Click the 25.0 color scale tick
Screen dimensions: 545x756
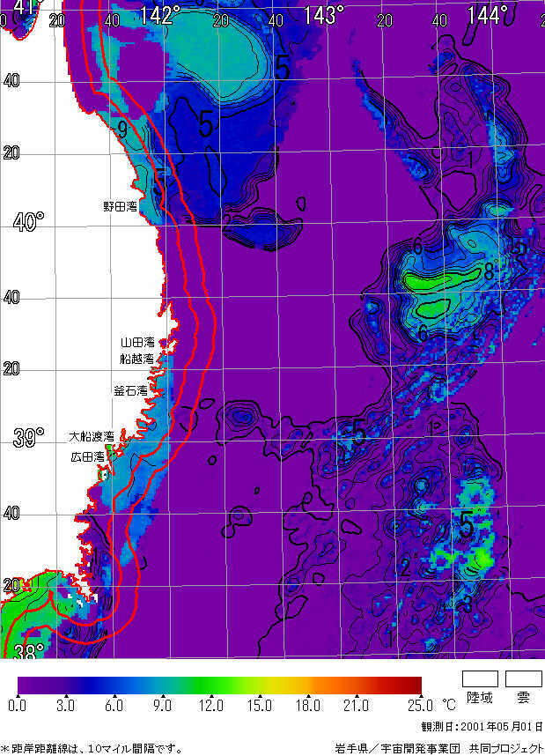tap(420, 706)
